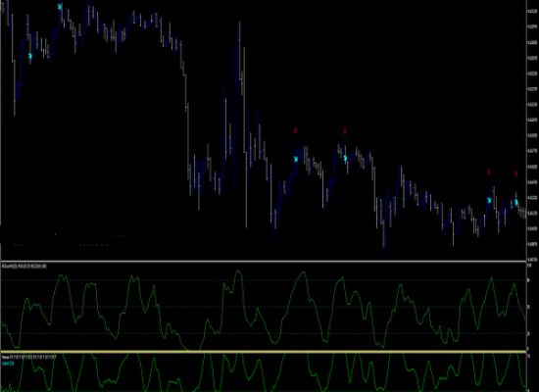Screen dimensions: 539x392
Task: Select the cyan arrow marker at the chart's top edge
Action: [x=60, y=7]
